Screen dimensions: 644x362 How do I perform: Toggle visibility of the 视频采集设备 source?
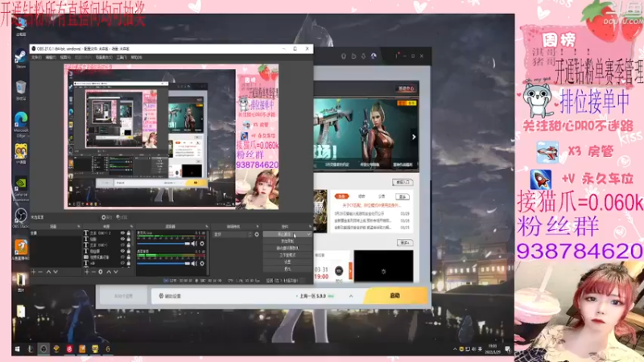[122, 257]
